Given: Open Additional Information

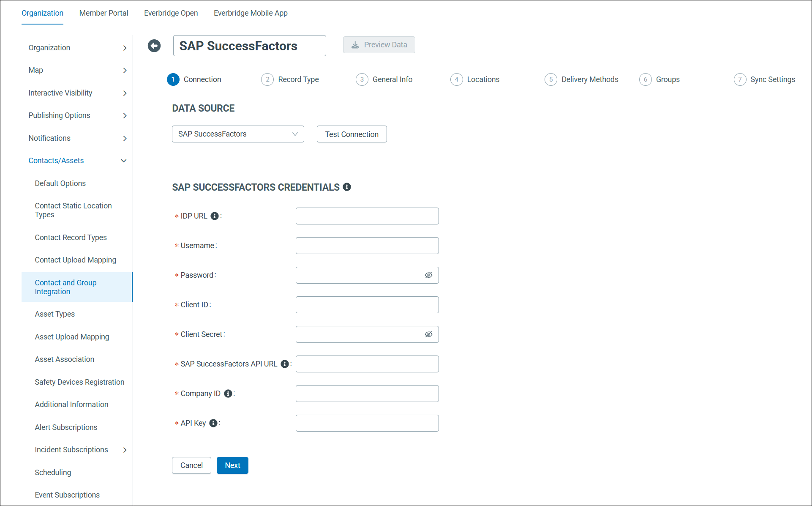Looking at the screenshot, I should click(71, 405).
